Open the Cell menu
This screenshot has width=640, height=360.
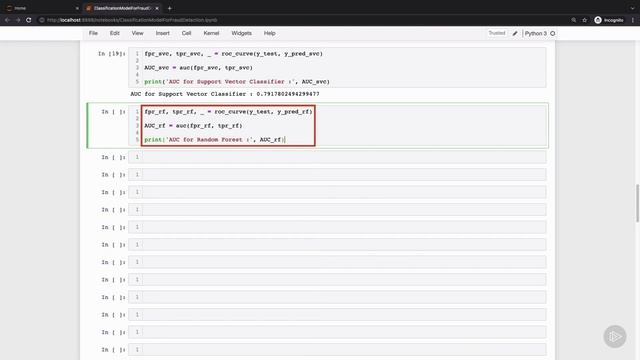186,33
